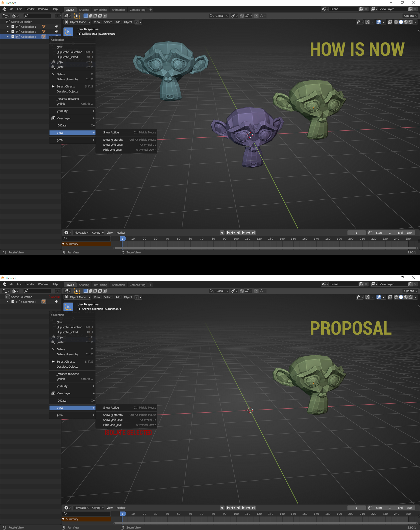Open Object Mode dropdown in HOW IS NOW window
This screenshot has width=420, height=530.
[x=77, y=22]
